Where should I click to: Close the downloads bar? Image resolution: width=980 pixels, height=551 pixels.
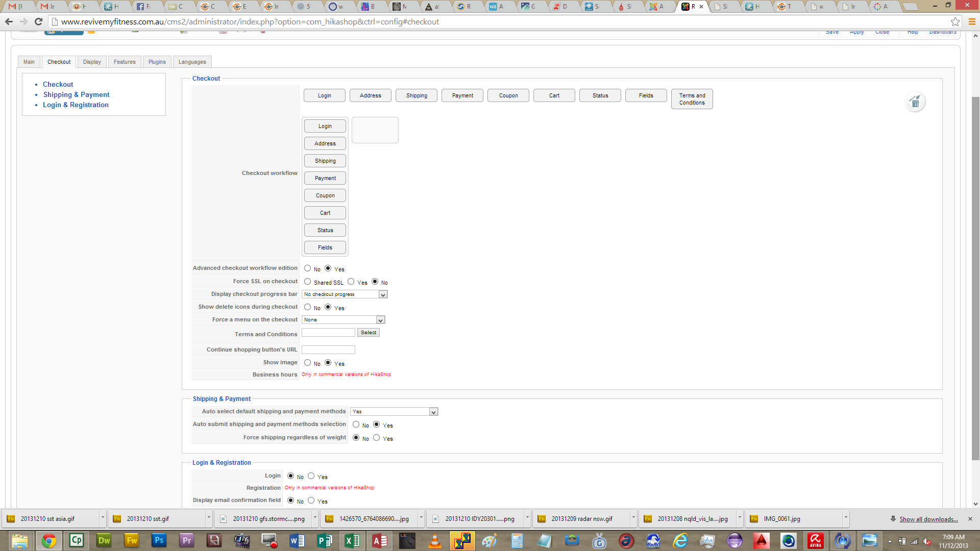point(970,519)
